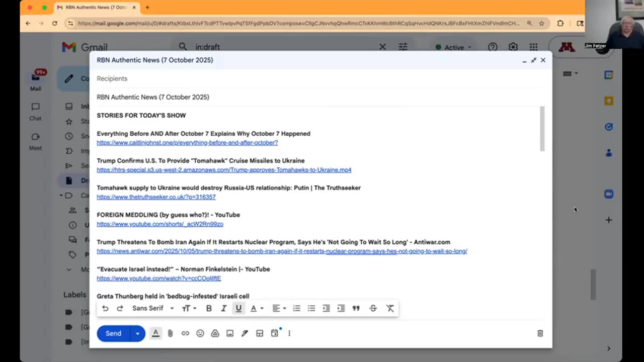The width and height of the screenshot is (644, 362).
Task: Open the amazonaws Tomahawks video link
Action: (224, 170)
